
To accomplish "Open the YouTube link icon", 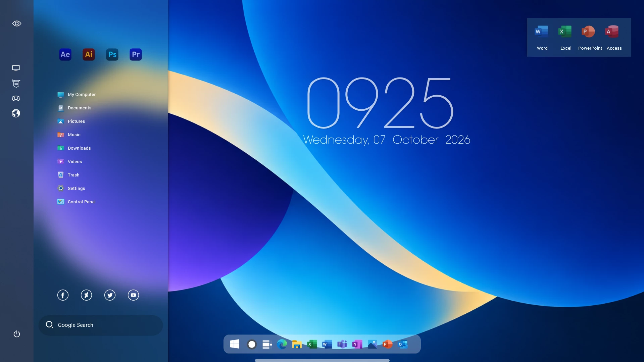I will coord(133,295).
